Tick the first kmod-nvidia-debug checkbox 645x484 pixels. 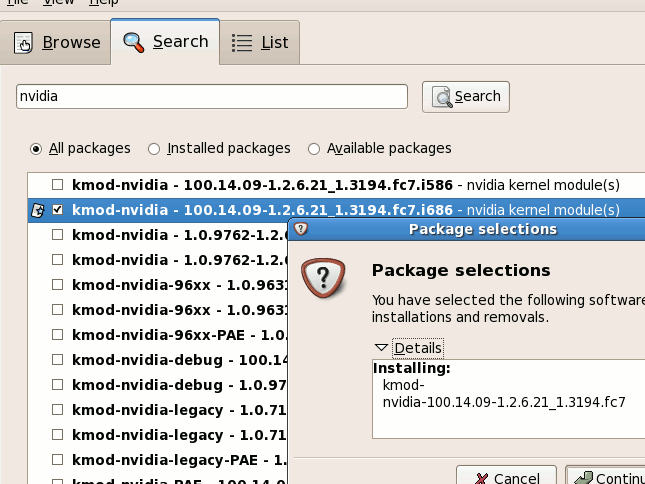tap(58, 360)
